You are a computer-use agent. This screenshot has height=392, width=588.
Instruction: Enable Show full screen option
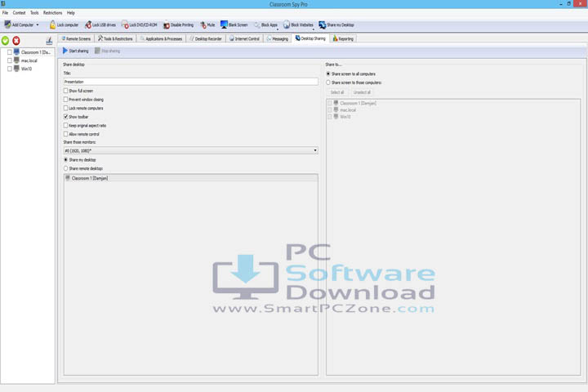point(65,91)
